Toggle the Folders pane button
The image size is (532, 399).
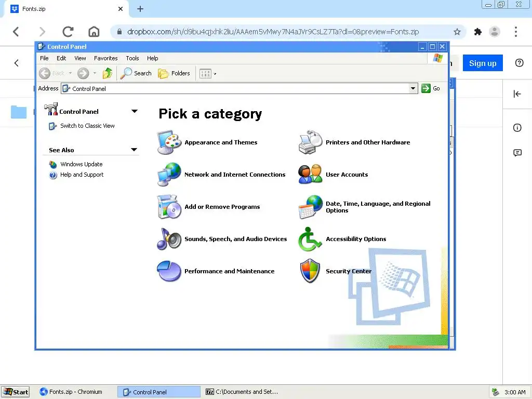pyautogui.click(x=174, y=73)
